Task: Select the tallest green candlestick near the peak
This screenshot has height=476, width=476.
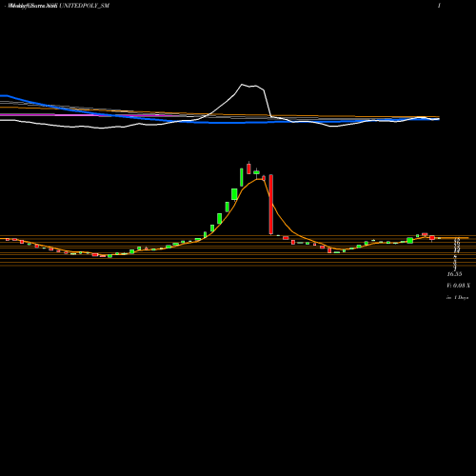Action: point(242,177)
